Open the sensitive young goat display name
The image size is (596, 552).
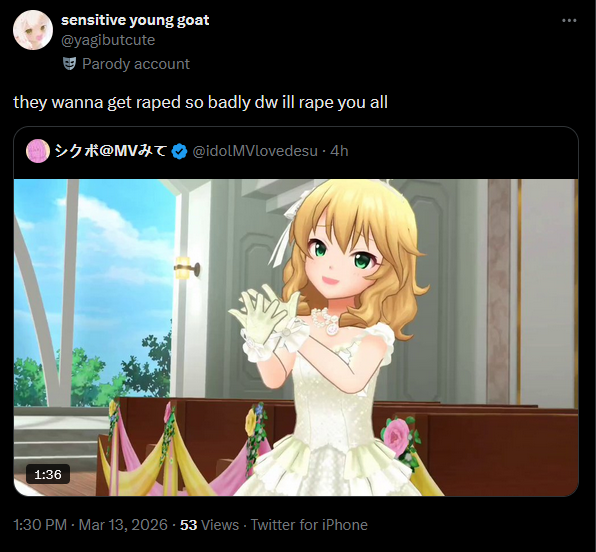click(x=135, y=20)
